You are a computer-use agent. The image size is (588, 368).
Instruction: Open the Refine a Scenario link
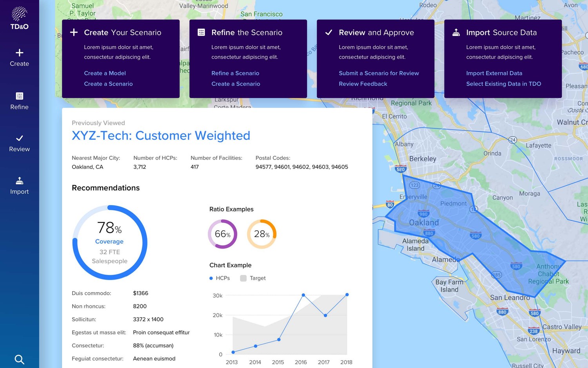tap(235, 73)
